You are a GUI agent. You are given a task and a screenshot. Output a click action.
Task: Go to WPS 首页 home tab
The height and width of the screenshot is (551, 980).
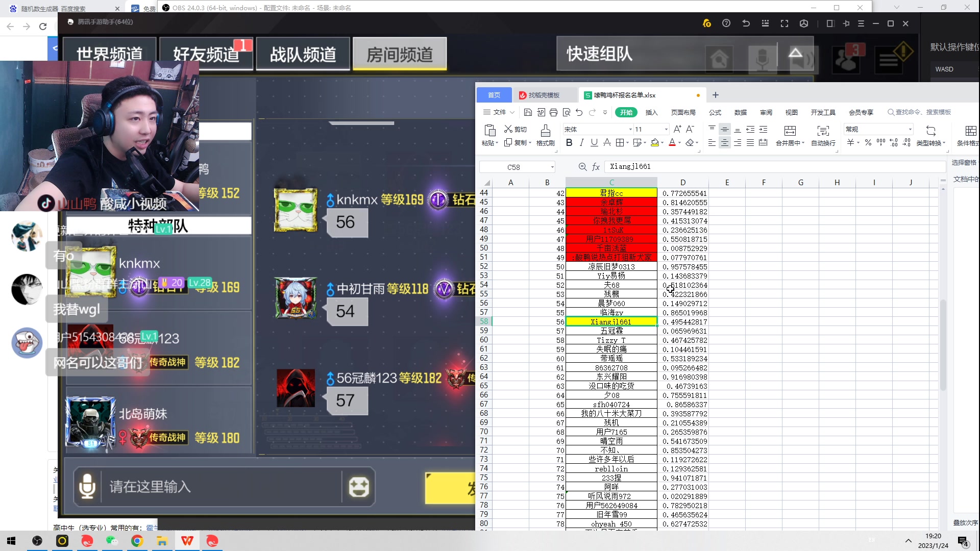tap(494, 95)
